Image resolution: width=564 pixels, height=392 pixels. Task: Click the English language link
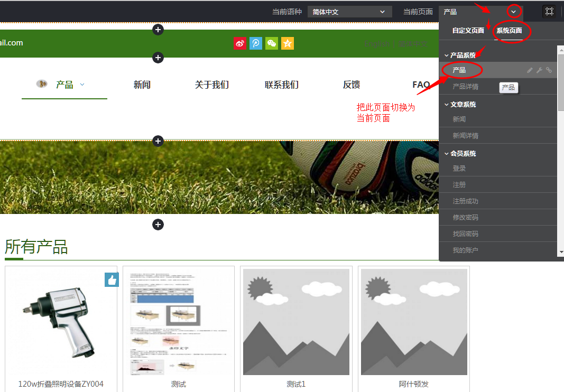376,43
